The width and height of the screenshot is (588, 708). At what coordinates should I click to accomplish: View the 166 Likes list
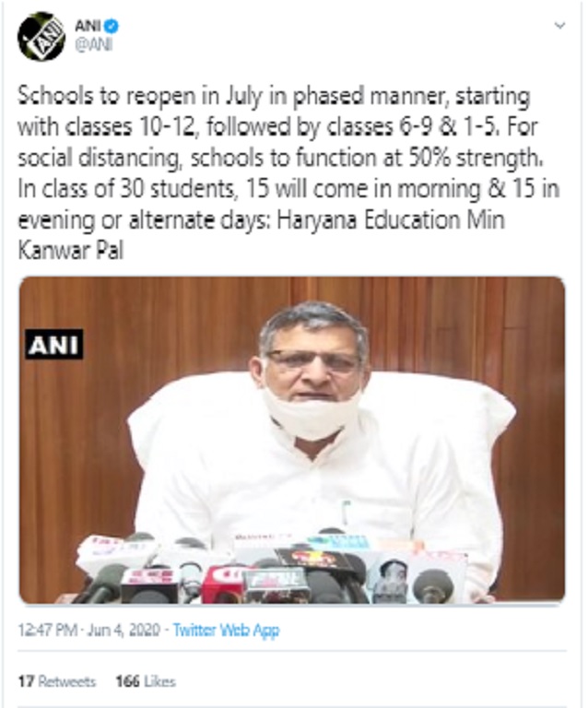(x=146, y=681)
